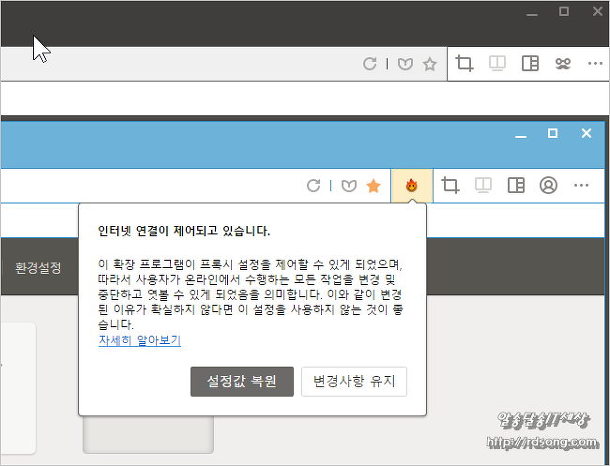Click the back window capture crop icon
The height and width of the screenshot is (466, 610).
464,64
